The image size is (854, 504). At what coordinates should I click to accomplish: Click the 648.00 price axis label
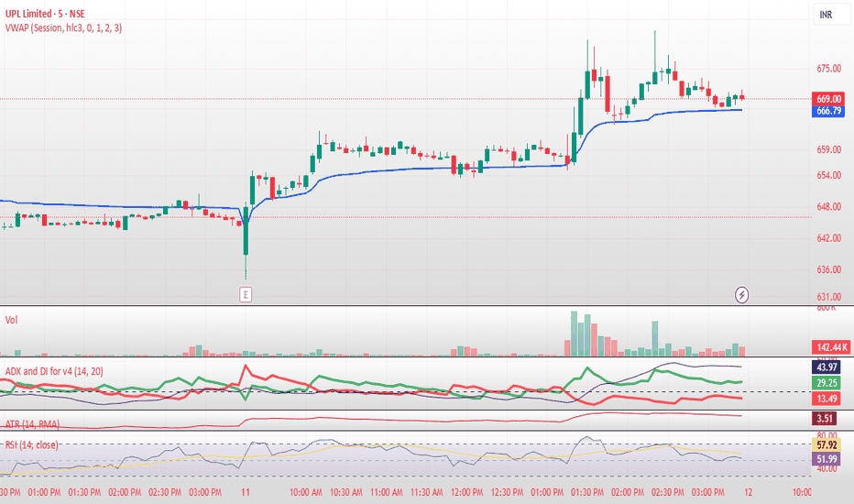pos(828,206)
